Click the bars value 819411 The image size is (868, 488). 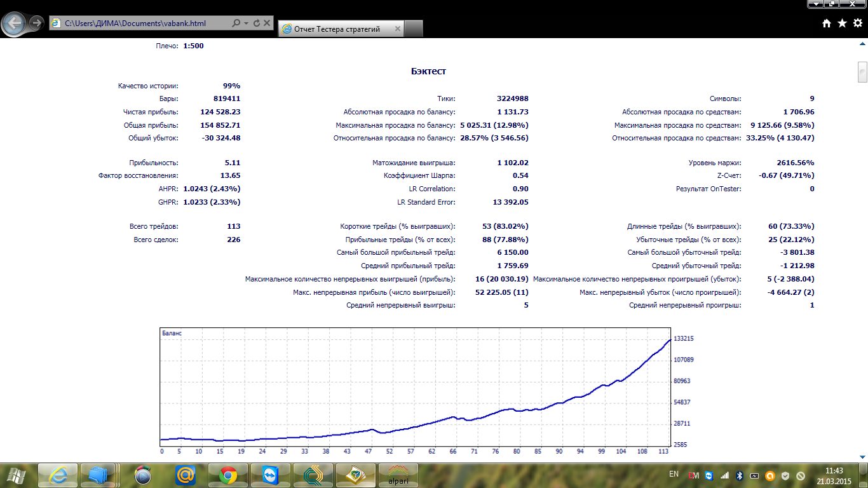coord(227,98)
